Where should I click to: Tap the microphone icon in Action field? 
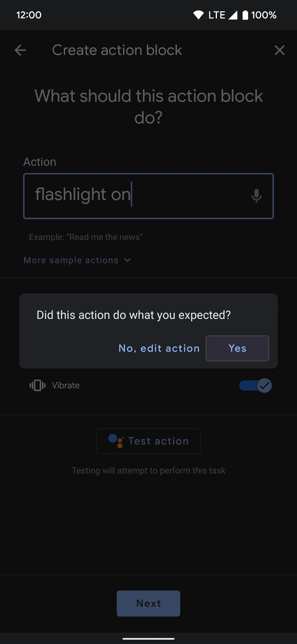pyautogui.click(x=256, y=196)
